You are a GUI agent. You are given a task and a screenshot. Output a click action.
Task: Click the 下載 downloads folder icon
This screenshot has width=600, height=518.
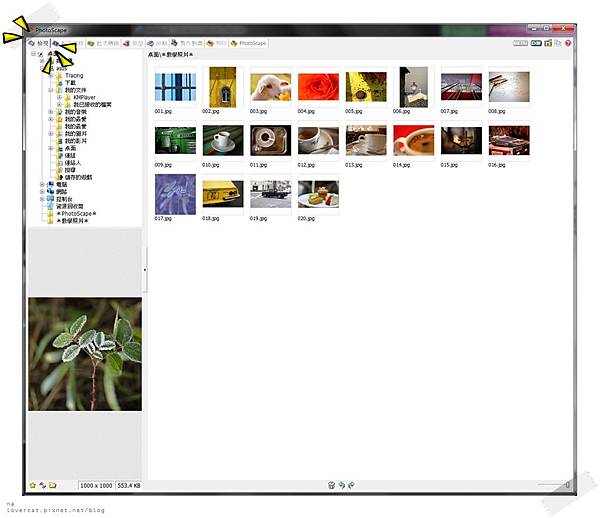pyautogui.click(x=59, y=83)
